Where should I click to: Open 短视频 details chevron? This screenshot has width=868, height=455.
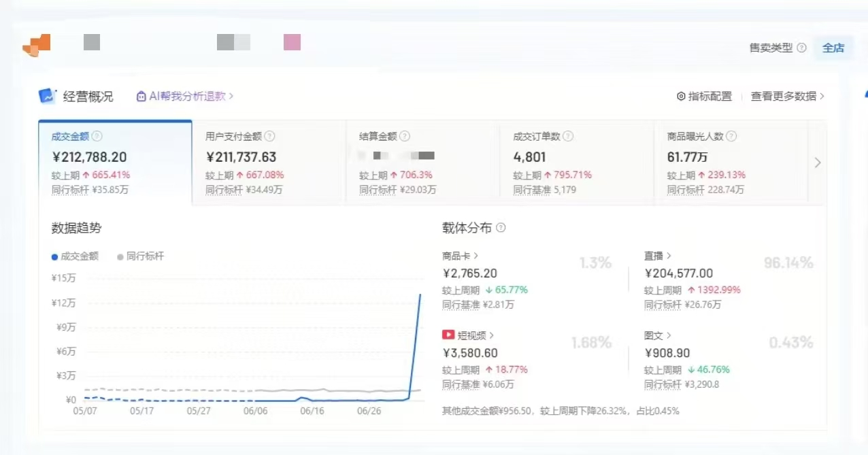492,335
